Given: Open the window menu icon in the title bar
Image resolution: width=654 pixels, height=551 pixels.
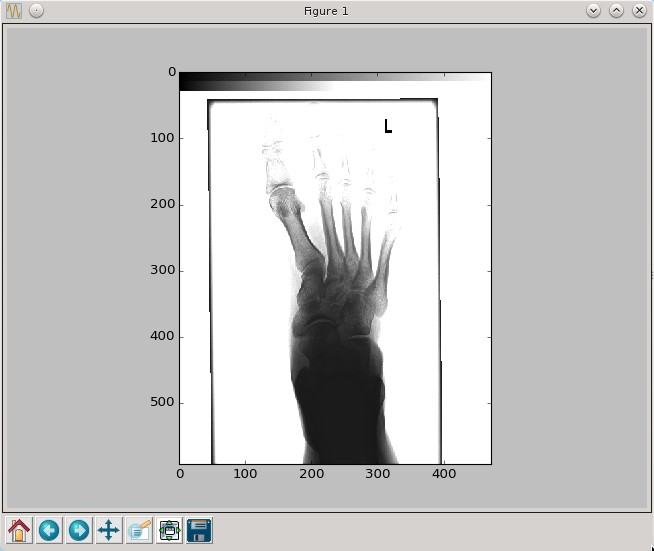Looking at the screenshot, I should (x=14, y=10).
